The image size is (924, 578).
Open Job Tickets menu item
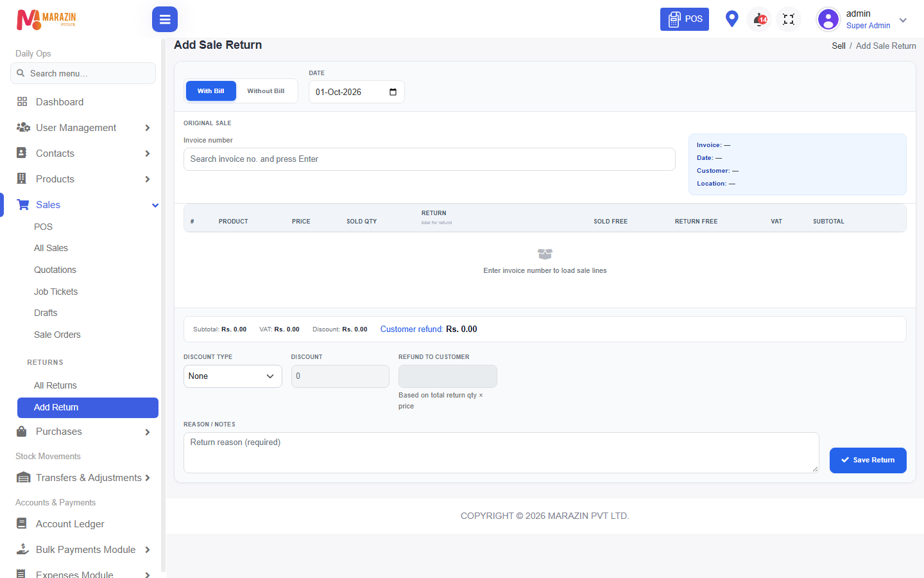(x=56, y=292)
